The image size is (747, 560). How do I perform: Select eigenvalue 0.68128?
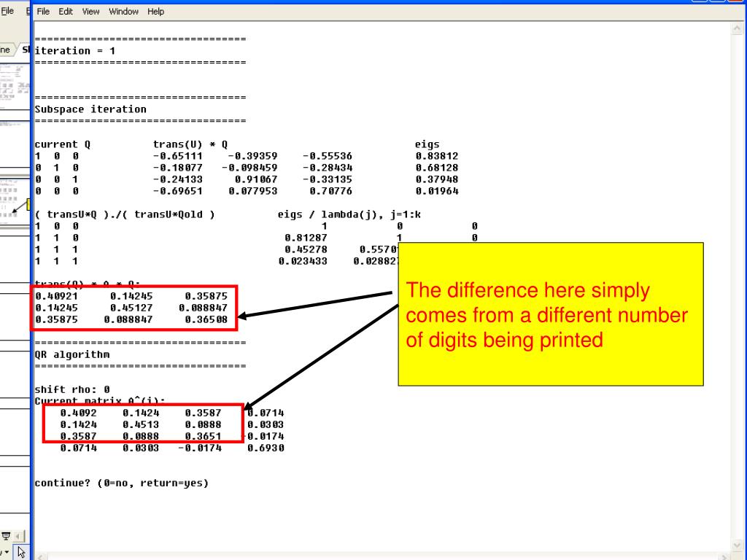(436, 168)
